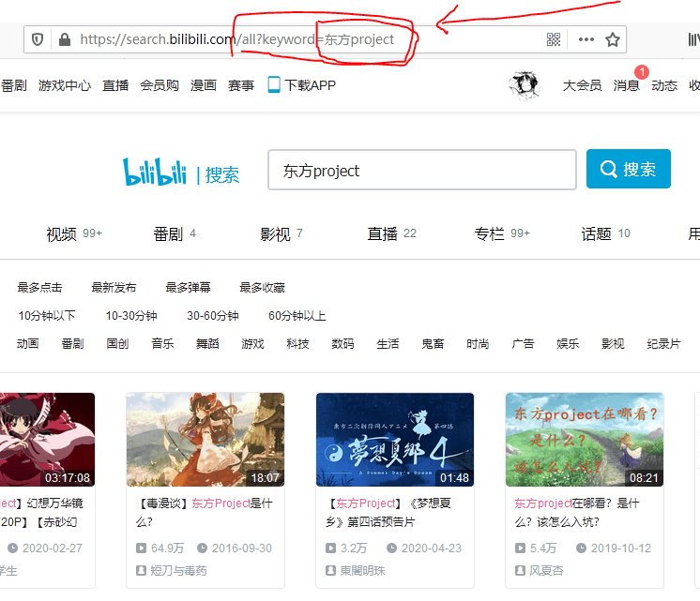The image size is (700, 601).
Task: Filter by 影视 category in filter row
Action: (x=613, y=343)
